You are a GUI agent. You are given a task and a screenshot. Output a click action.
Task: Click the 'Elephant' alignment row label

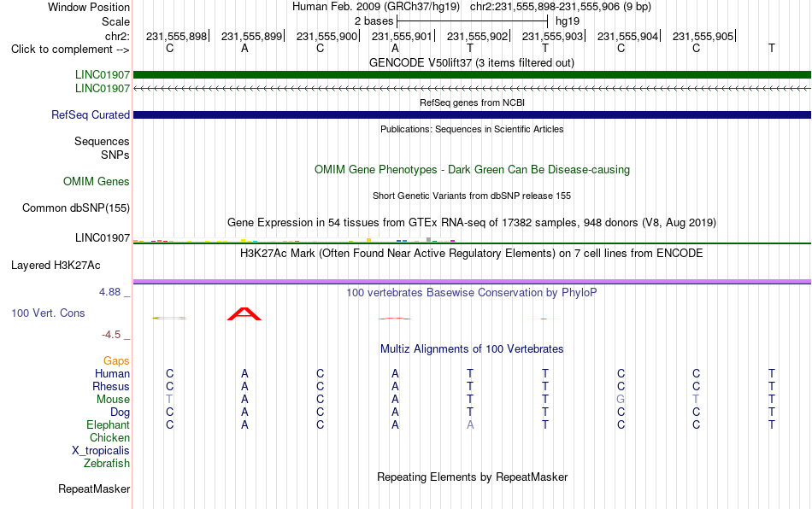coord(109,424)
